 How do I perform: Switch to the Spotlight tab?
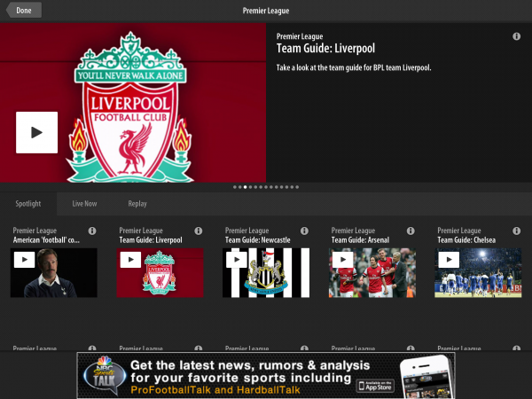tap(28, 204)
